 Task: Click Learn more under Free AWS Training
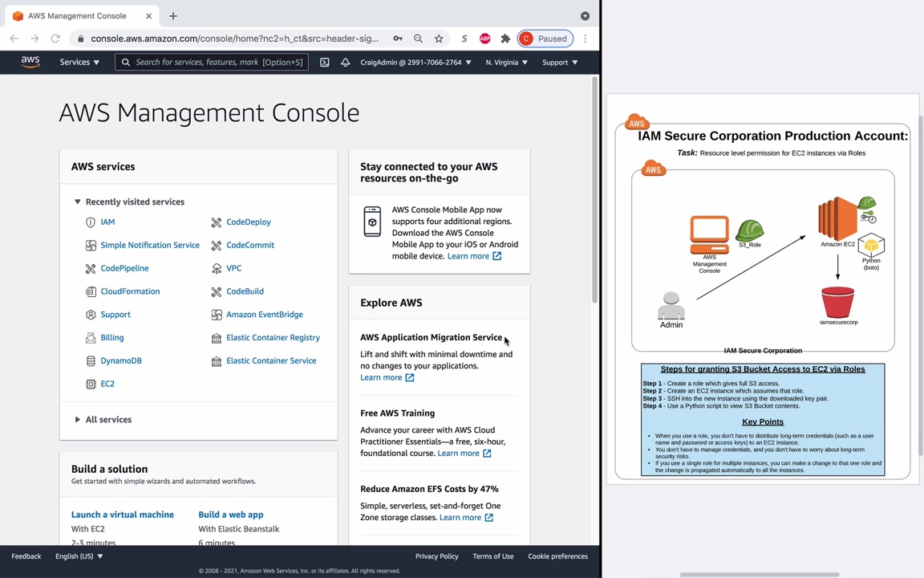coord(464,453)
